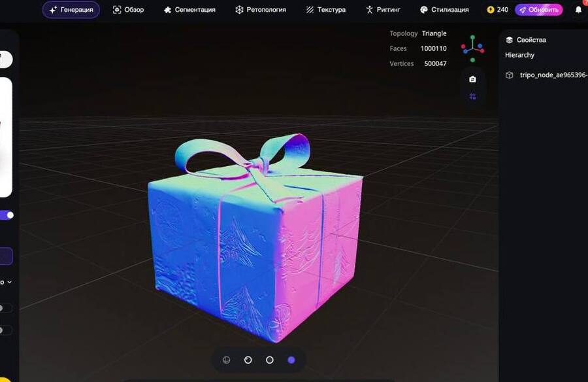Select the first wireframe globe view mode
This screenshot has height=382, width=588.
(226, 360)
